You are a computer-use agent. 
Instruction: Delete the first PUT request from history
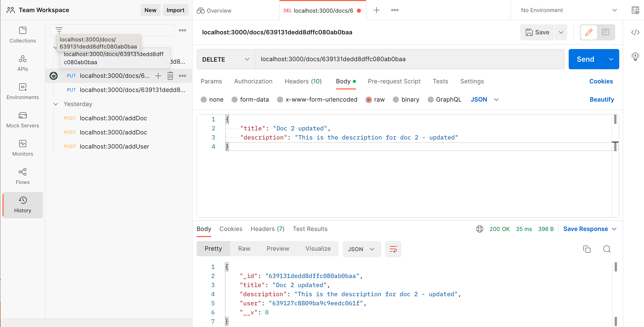170,76
